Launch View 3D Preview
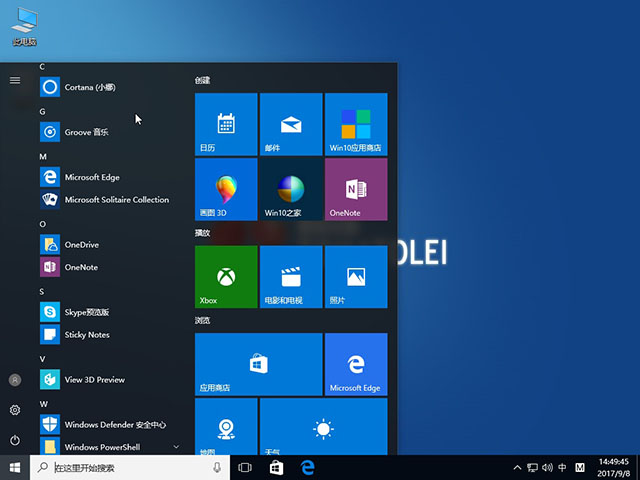This screenshot has height=480, width=640. pyautogui.click(x=109, y=380)
